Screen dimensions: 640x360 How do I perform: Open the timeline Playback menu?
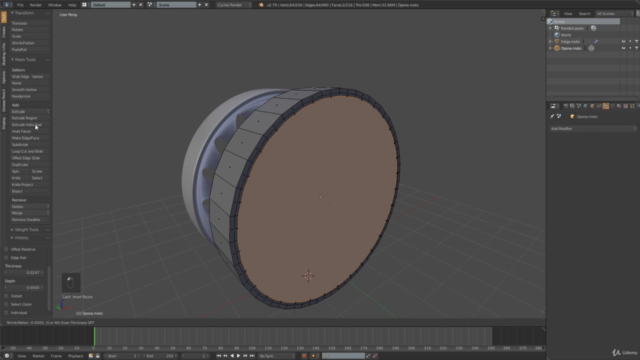click(75, 356)
